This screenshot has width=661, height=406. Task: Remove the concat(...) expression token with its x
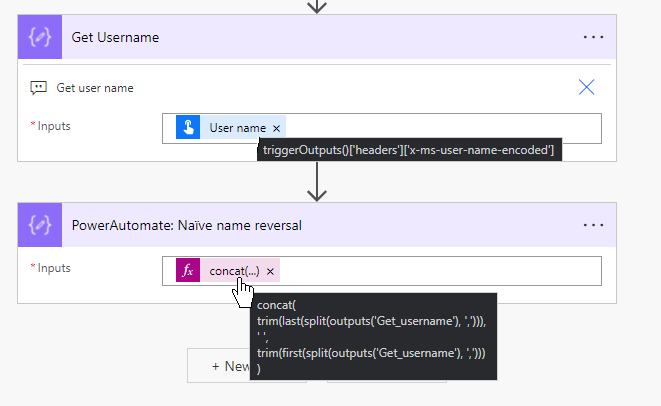click(270, 272)
